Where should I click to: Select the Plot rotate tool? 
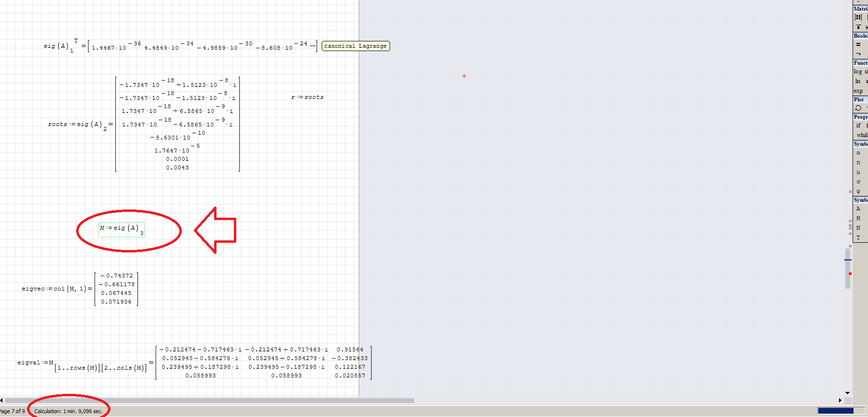coord(858,108)
